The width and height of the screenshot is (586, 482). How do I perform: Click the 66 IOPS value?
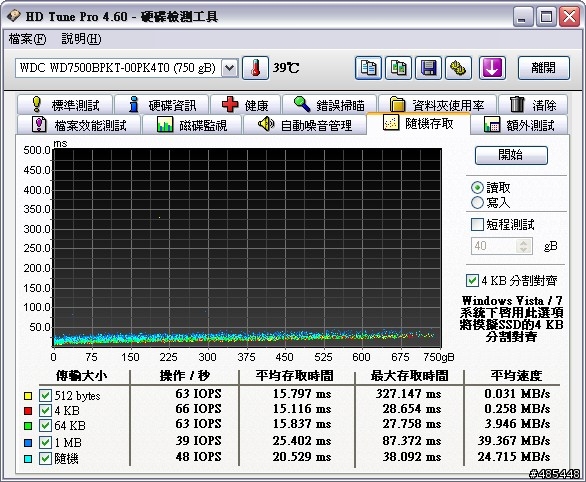[198, 409]
